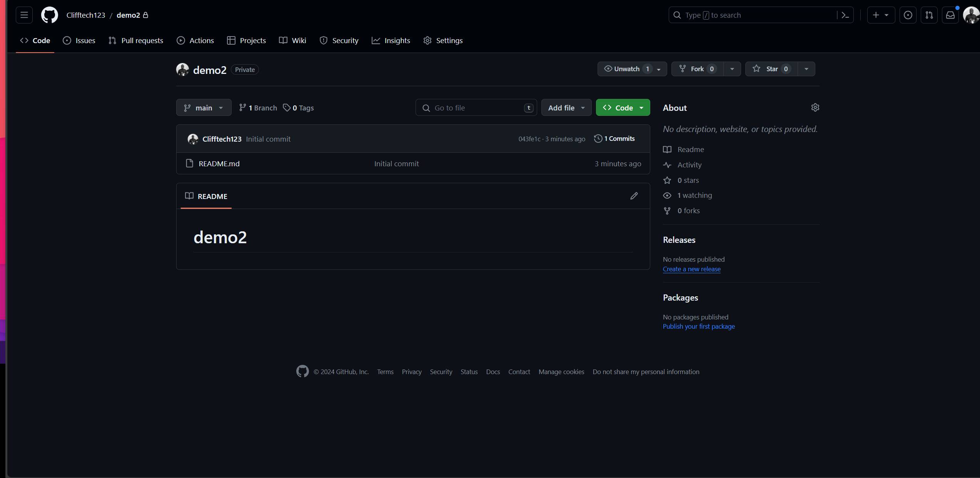The image size is (980, 478).
Task: Click the Go to file search field
Action: tap(476, 107)
